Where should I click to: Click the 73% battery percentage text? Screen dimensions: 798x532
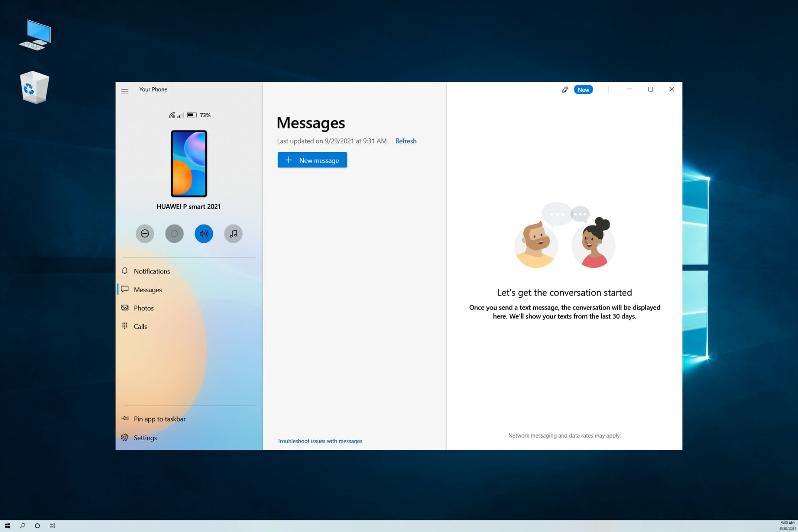point(205,115)
